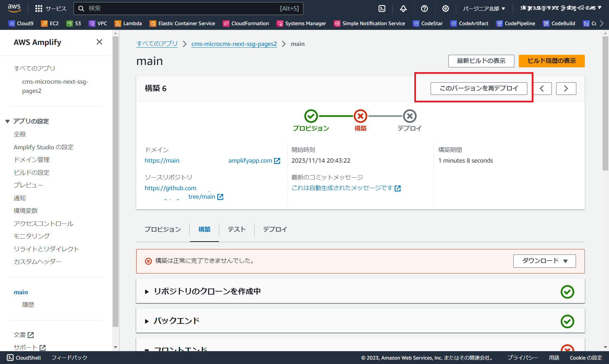The image size is (609, 364).
Task: Open 通知 settings
Action: [x=20, y=198]
